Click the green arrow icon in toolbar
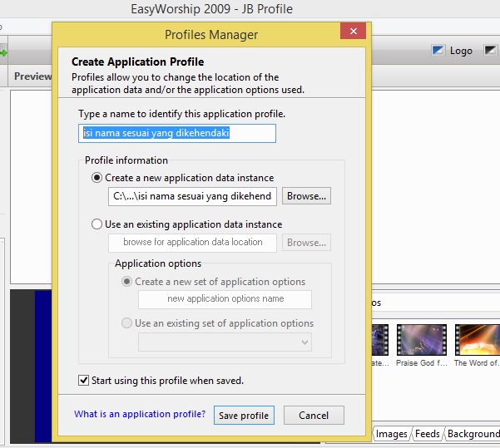The image size is (500, 448). [x=3, y=52]
